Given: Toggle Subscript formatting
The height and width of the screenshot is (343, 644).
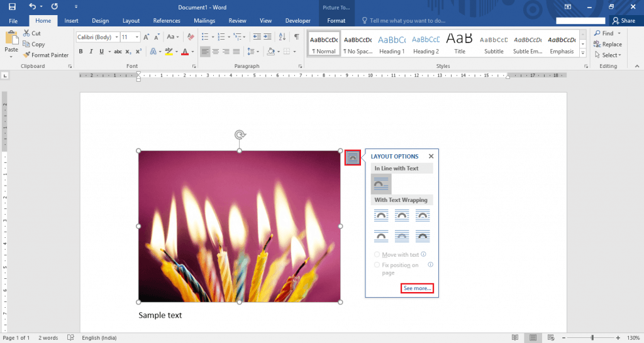Looking at the screenshot, I should [x=128, y=52].
